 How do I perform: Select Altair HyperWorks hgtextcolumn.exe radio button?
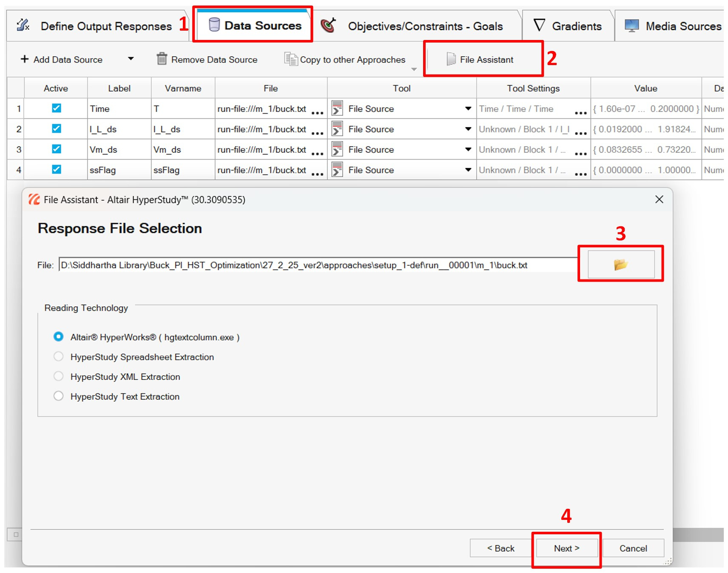pyautogui.click(x=58, y=336)
